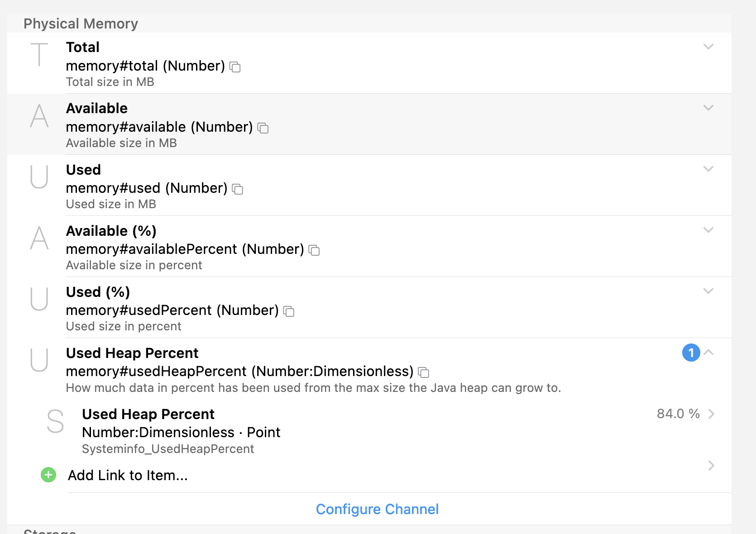Copy the memory#usedPercent channel ID

coord(289,311)
